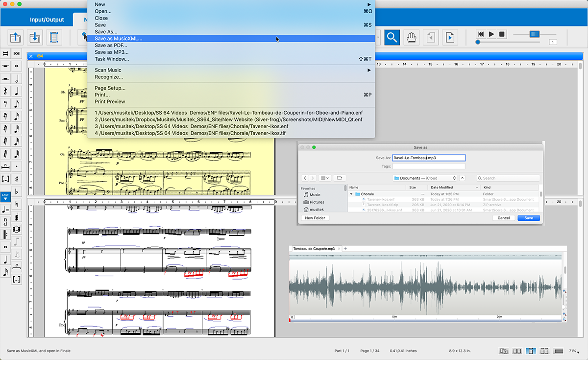This screenshot has width=588, height=378.
Task: Rewind playback to the start
Action: 481,34
